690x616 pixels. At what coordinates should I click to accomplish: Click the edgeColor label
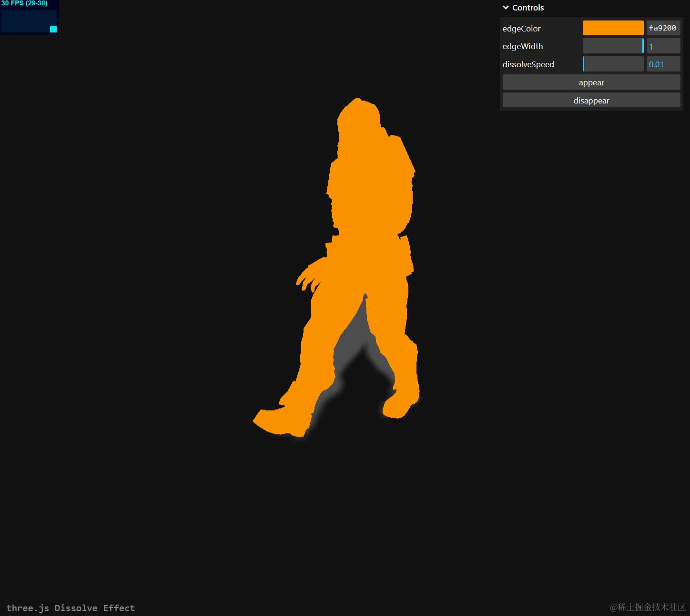tap(521, 29)
